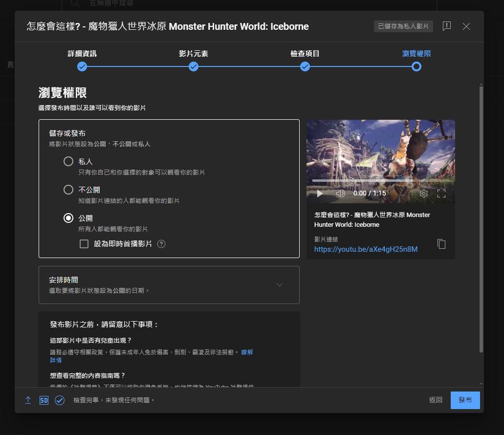Open video player settings gear
Viewport: 504px width, 435px height.
pyautogui.click(x=424, y=194)
